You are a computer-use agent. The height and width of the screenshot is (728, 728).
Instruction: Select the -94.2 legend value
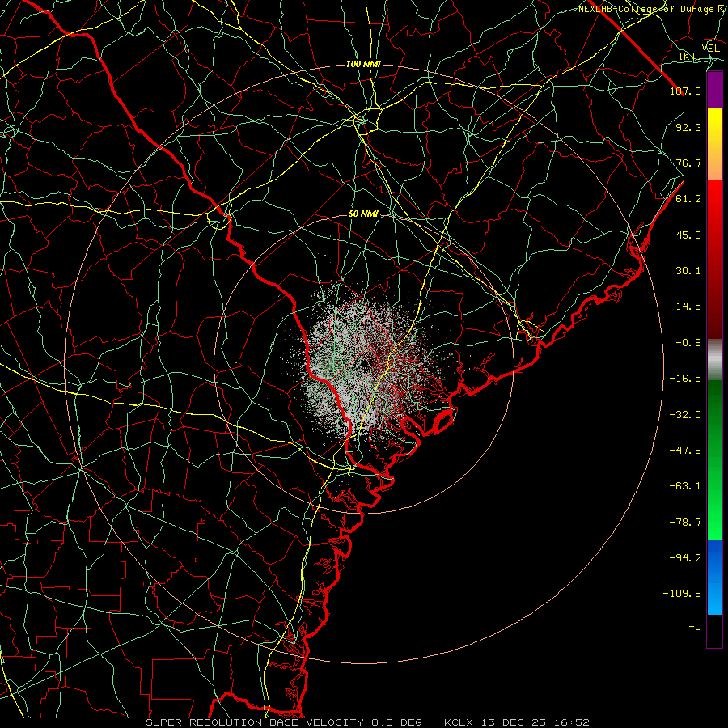[x=685, y=558]
